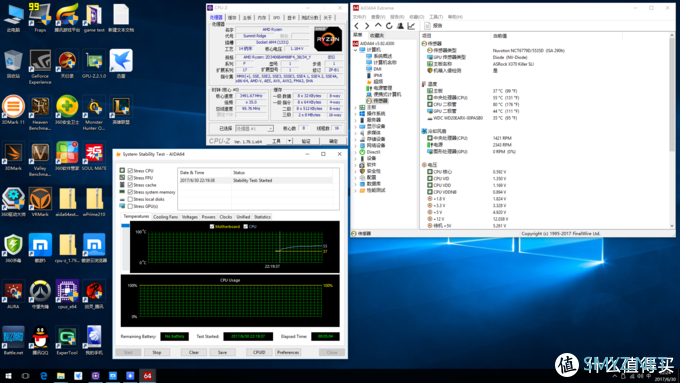Image resolution: width=680 pixels, height=383 pixels.
Task: Expand the 操作系统 tree node
Action: (x=356, y=114)
